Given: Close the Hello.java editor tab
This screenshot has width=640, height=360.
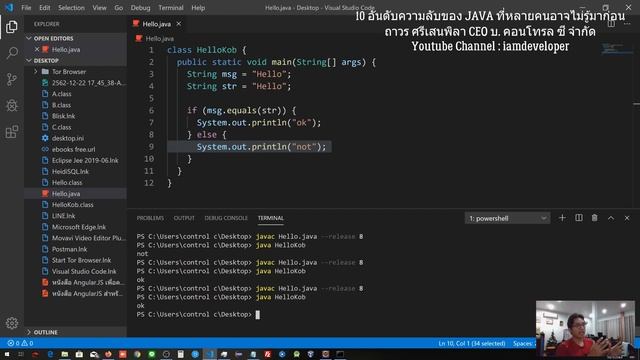Looking at the screenshot, I should tap(179, 24).
